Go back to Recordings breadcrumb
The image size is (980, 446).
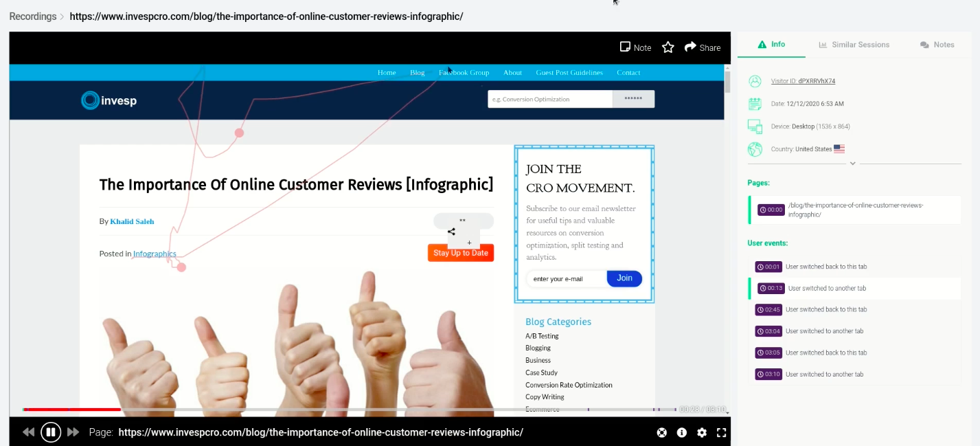point(32,16)
